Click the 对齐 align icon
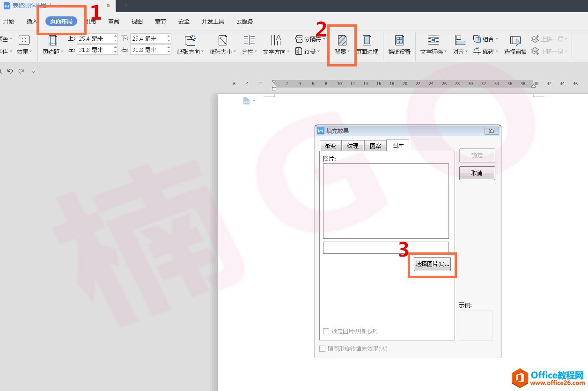588x391 pixels. tap(460, 40)
